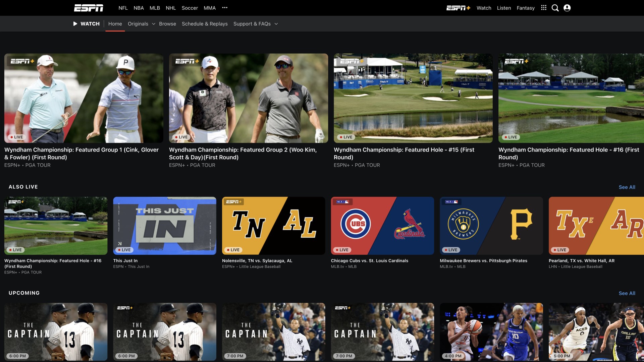This screenshot has height=362, width=644.
Task: Click the ESPN logo in the top navigation bar
Action: pos(88,8)
